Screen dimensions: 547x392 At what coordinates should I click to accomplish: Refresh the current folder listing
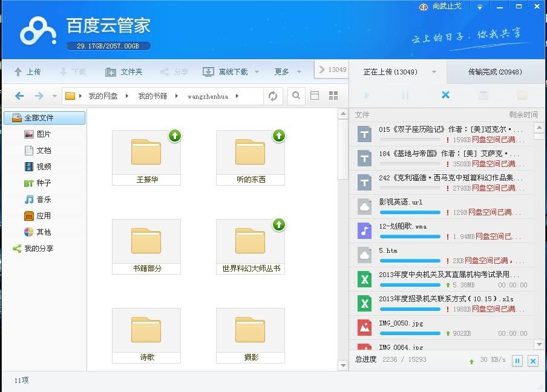[x=273, y=96]
